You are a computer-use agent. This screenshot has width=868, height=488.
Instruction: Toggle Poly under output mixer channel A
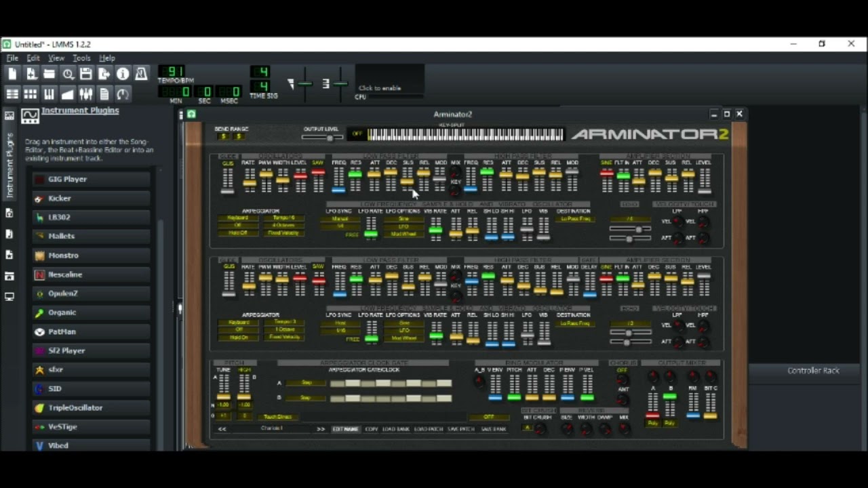pos(653,423)
